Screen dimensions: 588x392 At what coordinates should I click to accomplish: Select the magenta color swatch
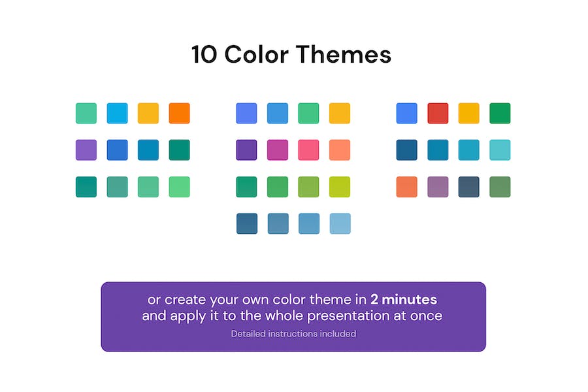click(x=278, y=150)
